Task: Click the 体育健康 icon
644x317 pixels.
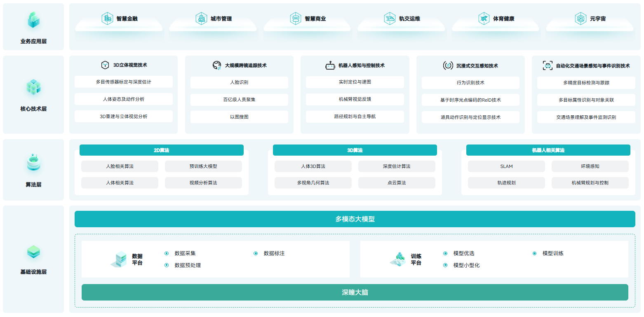Action: coord(484,19)
